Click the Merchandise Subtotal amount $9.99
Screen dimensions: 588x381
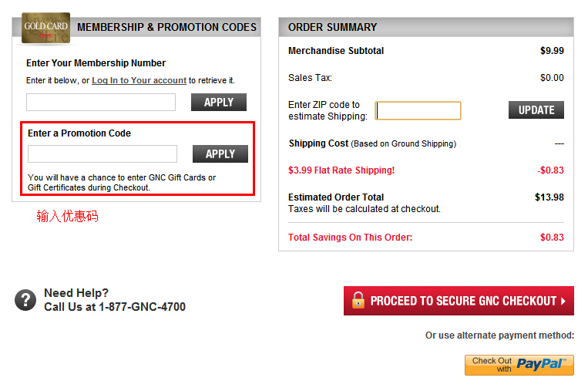[x=552, y=51]
